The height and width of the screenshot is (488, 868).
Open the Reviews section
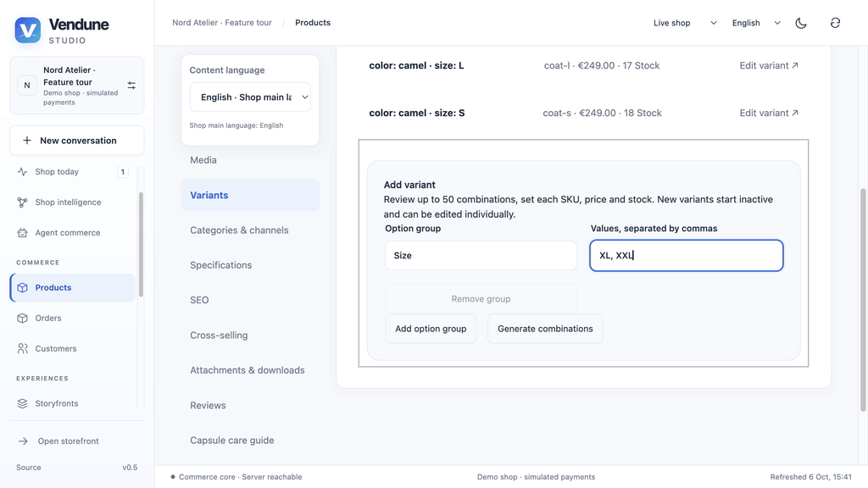tap(250, 405)
